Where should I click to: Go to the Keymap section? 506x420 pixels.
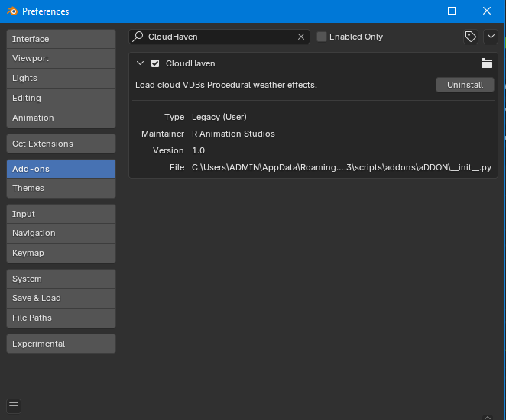[61, 253]
